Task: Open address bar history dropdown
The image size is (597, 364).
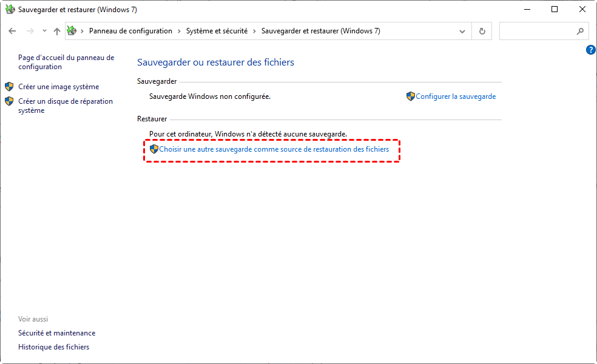Action: click(x=462, y=31)
